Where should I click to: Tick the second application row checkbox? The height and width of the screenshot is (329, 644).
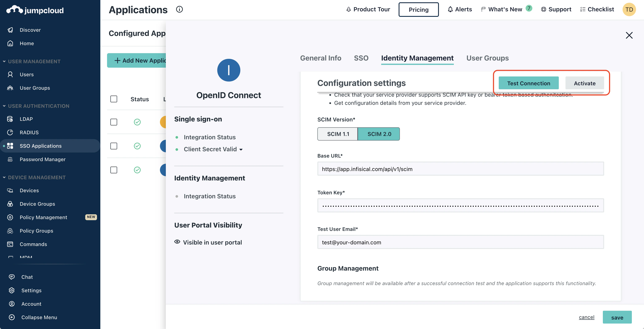(x=114, y=146)
